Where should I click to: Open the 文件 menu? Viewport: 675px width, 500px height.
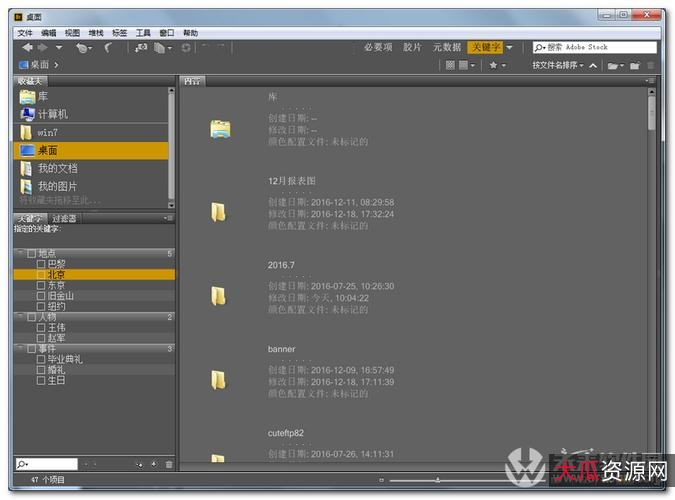click(x=25, y=33)
